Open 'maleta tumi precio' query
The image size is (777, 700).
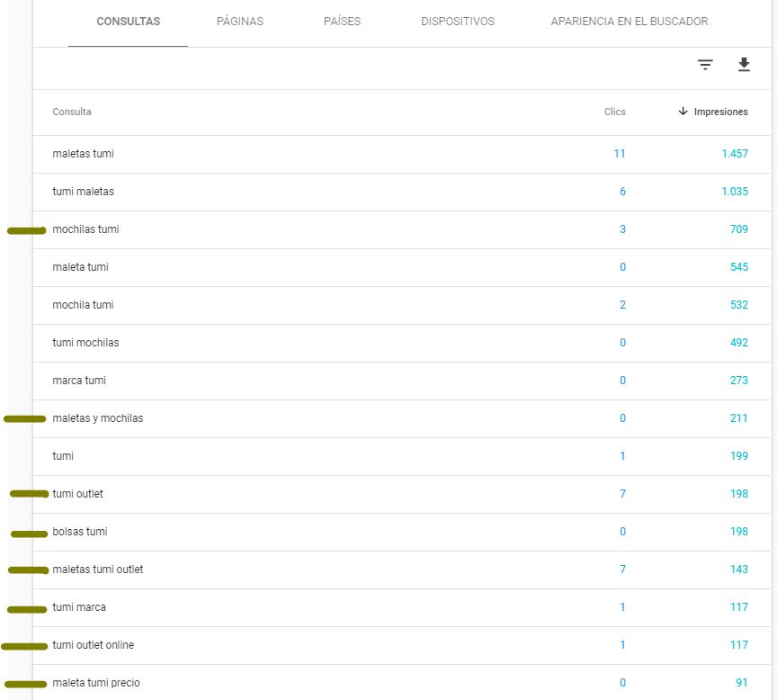(96, 683)
